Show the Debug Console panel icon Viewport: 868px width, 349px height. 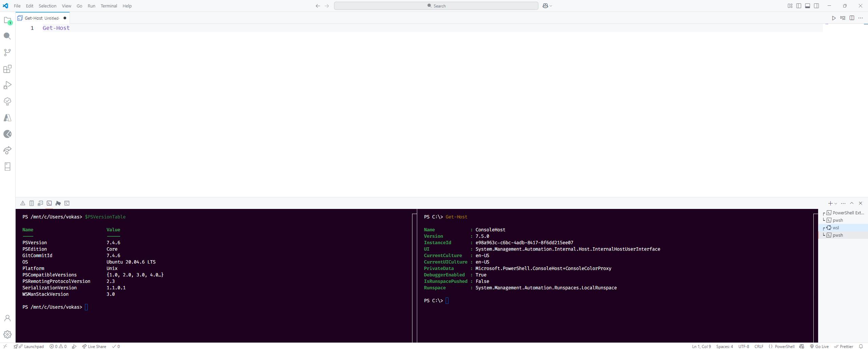(40, 203)
